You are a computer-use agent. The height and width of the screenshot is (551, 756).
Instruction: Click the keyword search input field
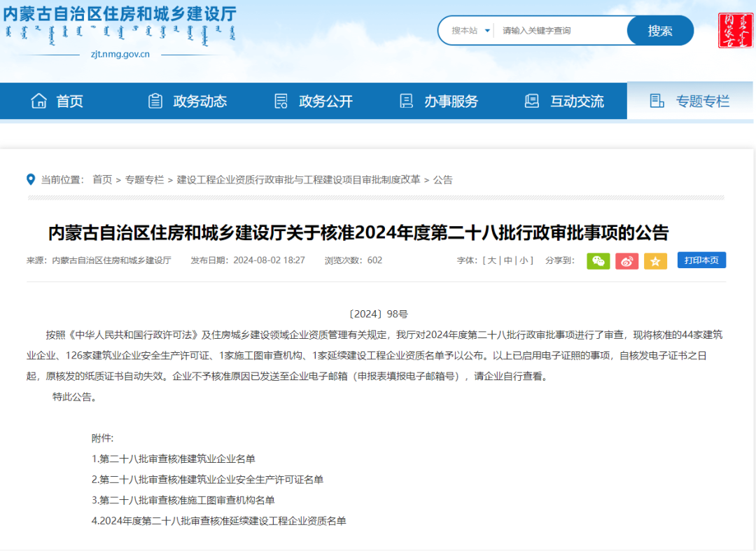coord(560,31)
